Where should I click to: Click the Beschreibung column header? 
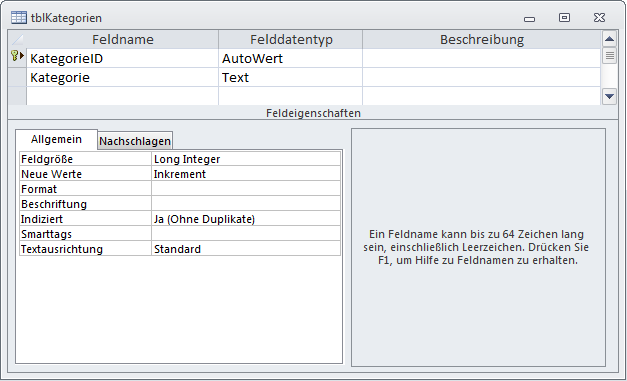click(x=481, y=39)
